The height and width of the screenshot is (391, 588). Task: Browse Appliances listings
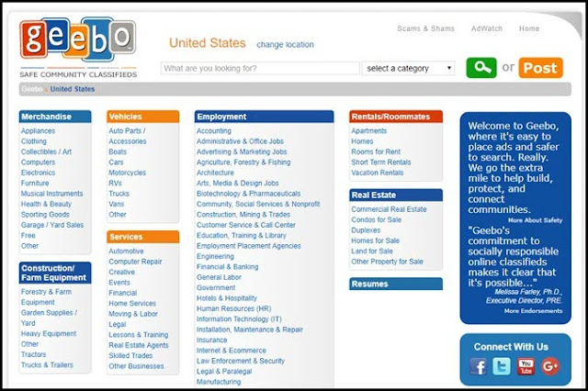click(x=38, y=130)
